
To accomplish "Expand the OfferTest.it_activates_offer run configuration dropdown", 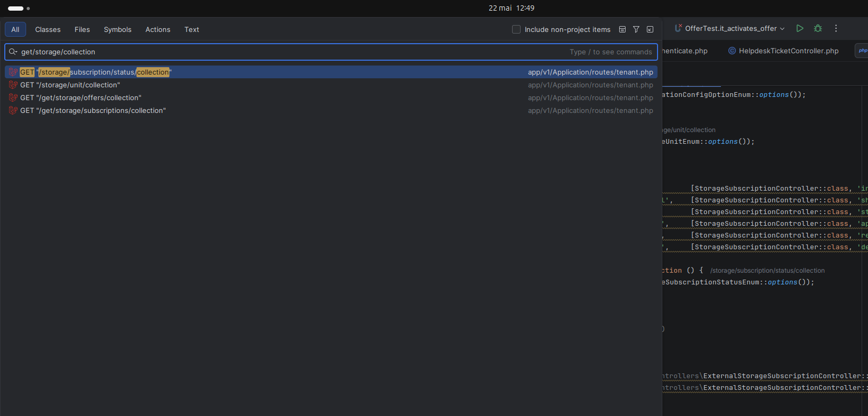I will pyautogui.click(x=729, y=28).
